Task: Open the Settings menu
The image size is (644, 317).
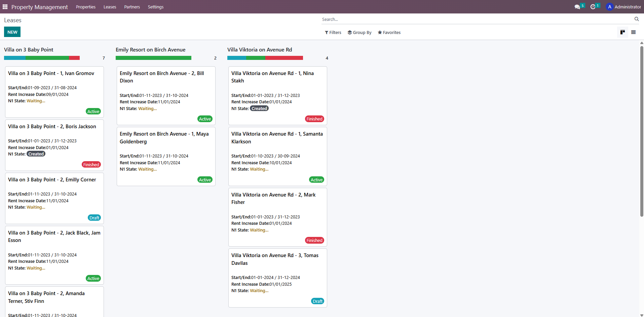Action: click(156, 7)
